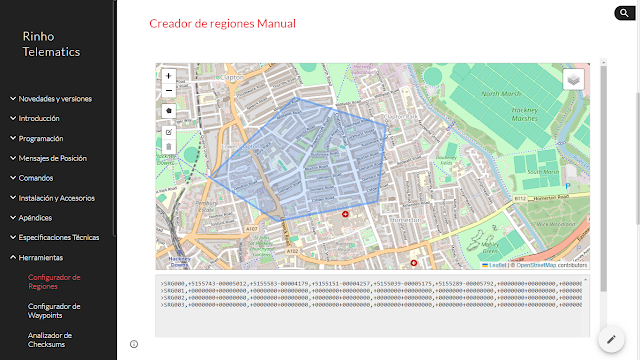Viewport: 640px width, 360px height.
Task: Click the info circle icon
Action: 134,344
